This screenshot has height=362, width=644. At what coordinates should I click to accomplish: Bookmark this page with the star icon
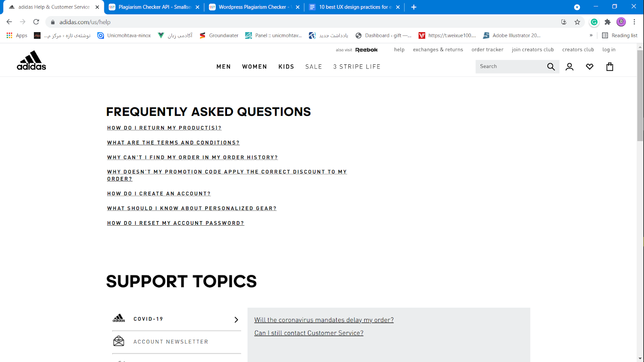(577, 22)
